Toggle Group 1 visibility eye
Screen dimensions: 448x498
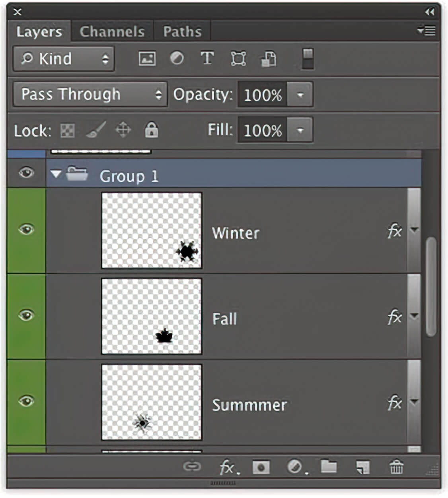(x=26, y=173)
